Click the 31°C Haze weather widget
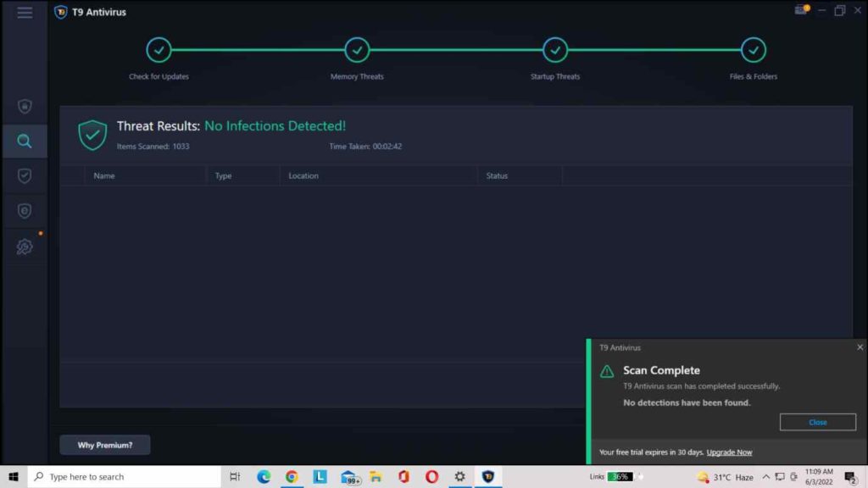 coord(726,477)
